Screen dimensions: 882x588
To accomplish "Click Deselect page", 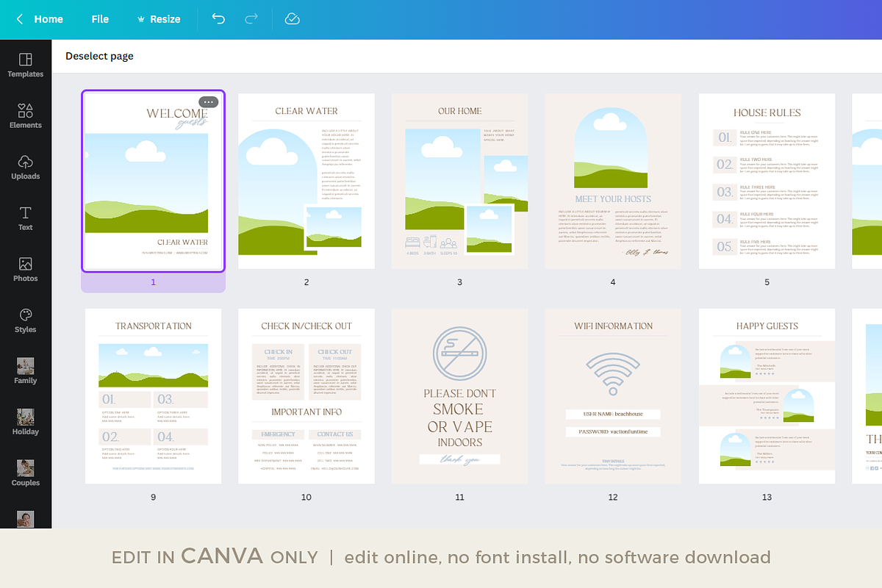I will click(99, 56).
